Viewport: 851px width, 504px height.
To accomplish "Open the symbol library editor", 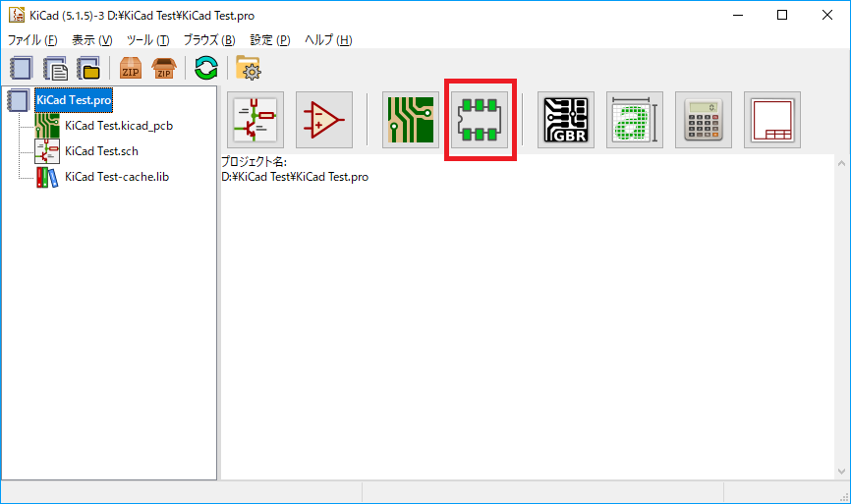I will click(324, 120).
